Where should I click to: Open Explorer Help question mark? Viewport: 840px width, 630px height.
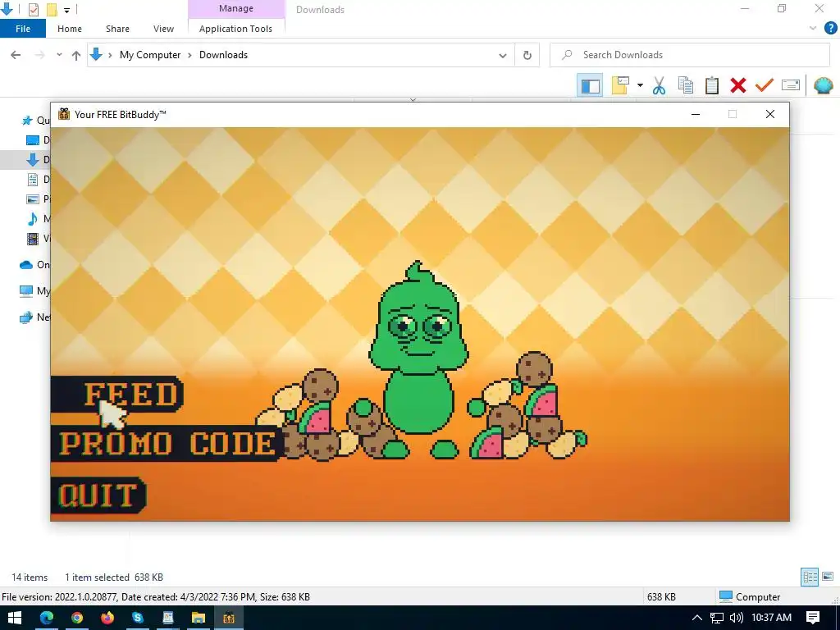tap(830, 29)
